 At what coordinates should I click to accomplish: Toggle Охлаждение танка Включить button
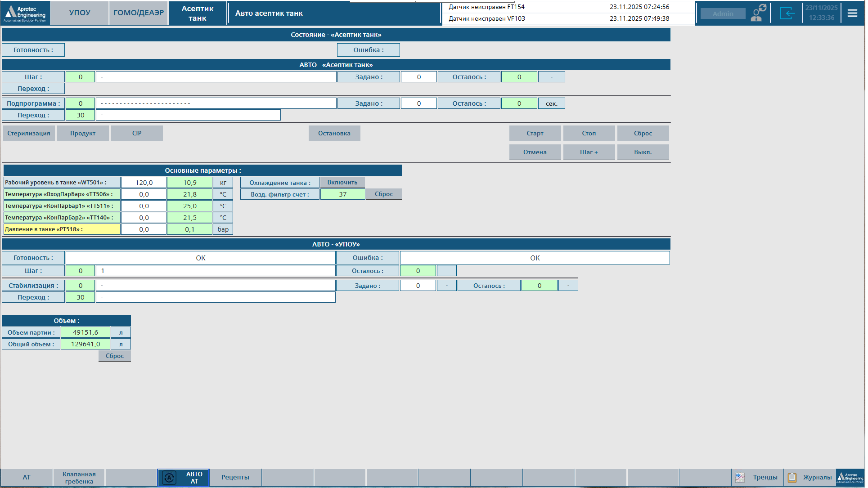(x=342, y=183)
